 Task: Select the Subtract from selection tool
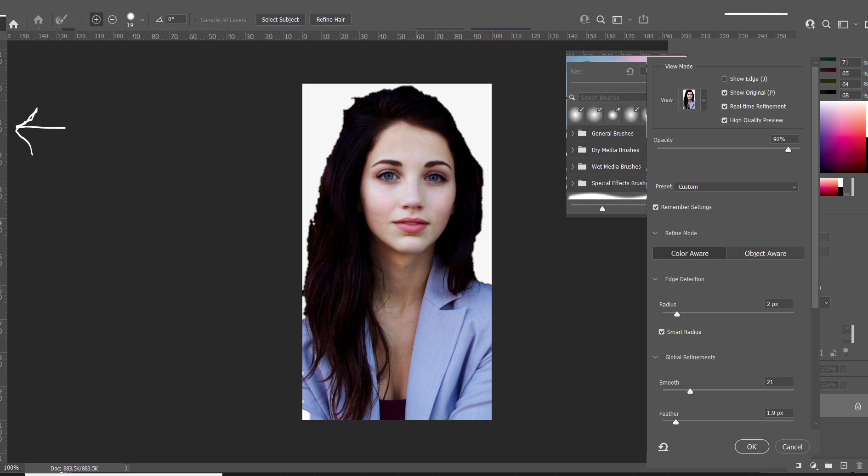click(112, 20)
